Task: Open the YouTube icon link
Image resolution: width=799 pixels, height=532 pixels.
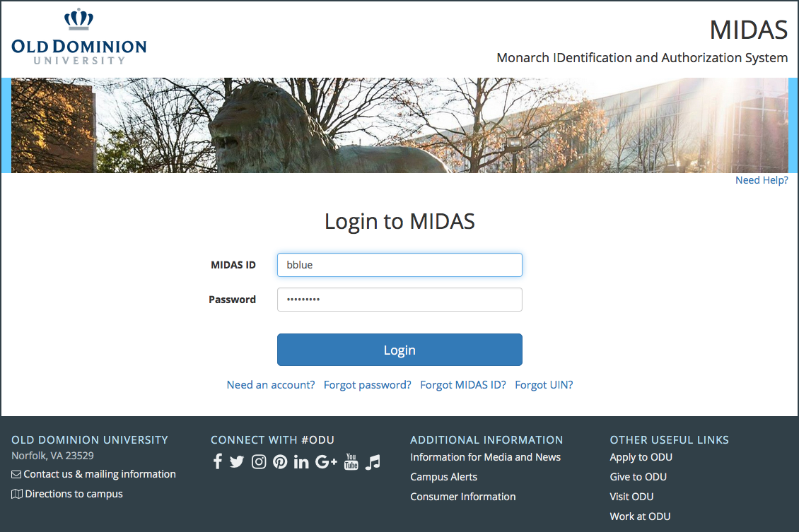Action: 351,462
